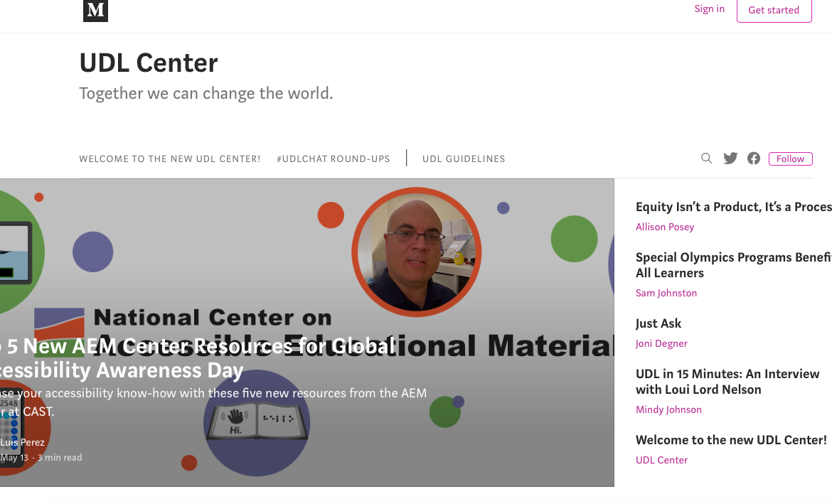Open the search magnifier icon
832x504 pixels.
pyautogui.click(x=706, y=158)
